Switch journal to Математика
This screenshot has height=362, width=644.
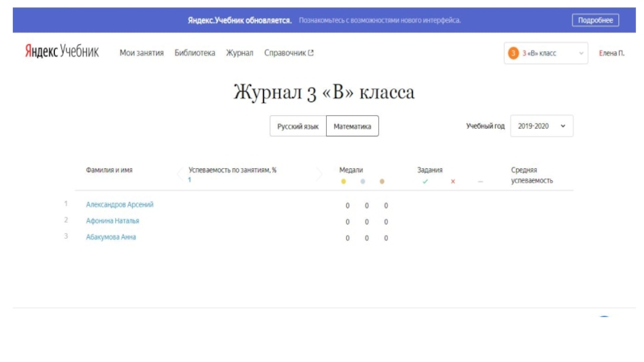pos(353,126)
